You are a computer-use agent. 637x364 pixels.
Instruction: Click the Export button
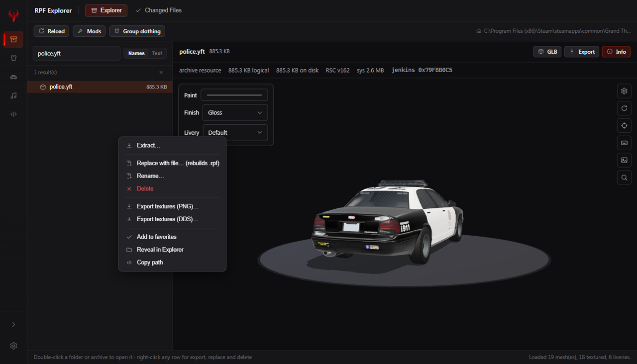[x=582, y=52]
